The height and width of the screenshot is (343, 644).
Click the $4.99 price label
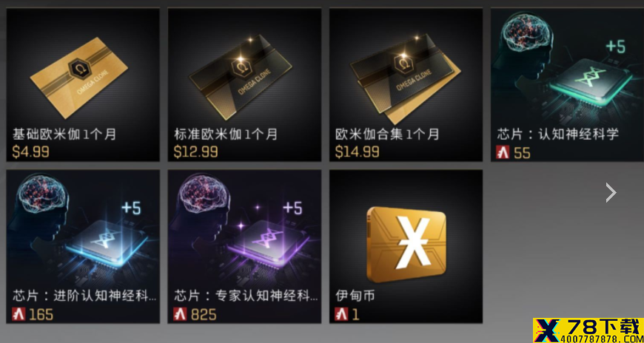31,152
